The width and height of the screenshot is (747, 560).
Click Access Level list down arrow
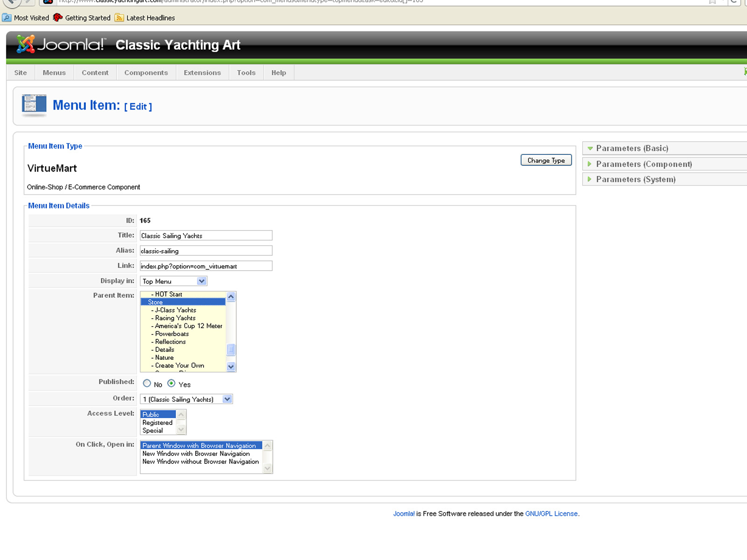(x=181, y=429)
